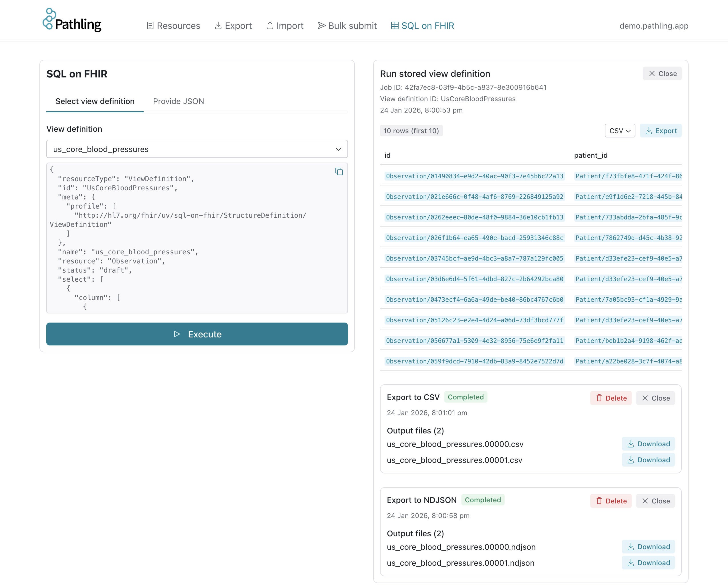This screenshot has height=588, width=728.
Task: Click the 24 Jan 2026, 8:01:01 pm timestamp
Action: 427,413
